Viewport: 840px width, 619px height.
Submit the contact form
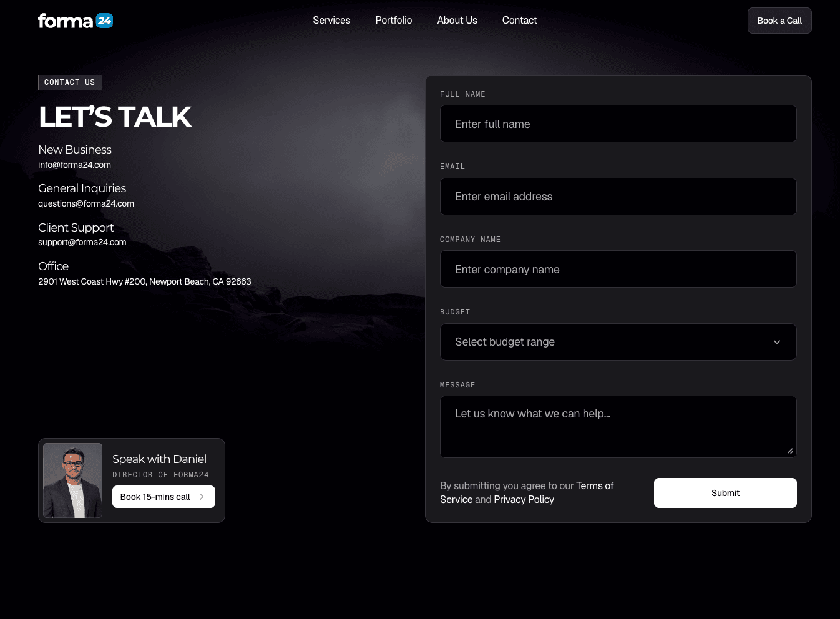(725, 493)
